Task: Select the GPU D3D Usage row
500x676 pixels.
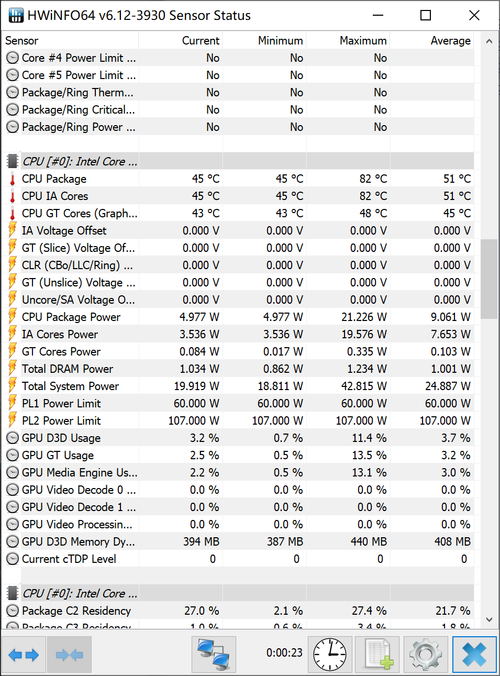Action: (238, 438)
